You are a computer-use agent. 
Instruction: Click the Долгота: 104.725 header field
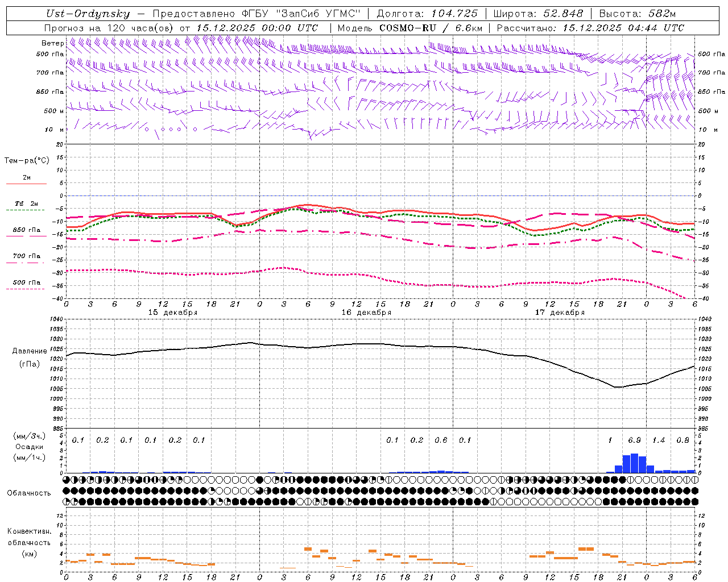tap(427, 14)
